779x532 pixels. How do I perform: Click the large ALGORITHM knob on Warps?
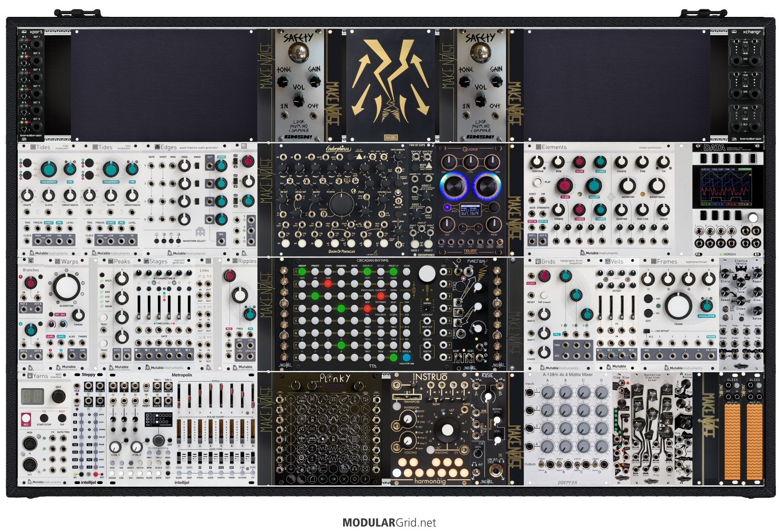(67, 287)
